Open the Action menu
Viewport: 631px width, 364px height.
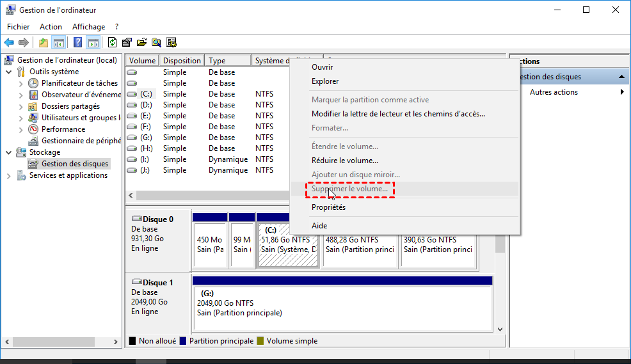[51, 26]
